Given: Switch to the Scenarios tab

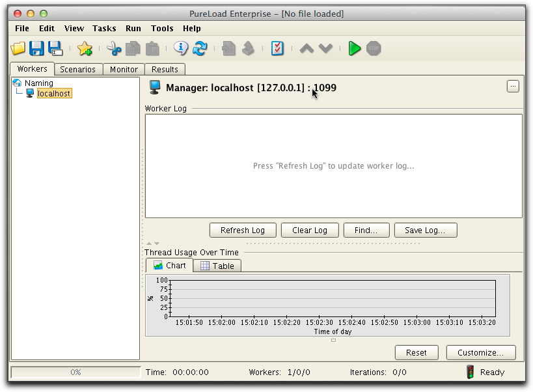Looking at the screenshot, I should click(78, 70).
